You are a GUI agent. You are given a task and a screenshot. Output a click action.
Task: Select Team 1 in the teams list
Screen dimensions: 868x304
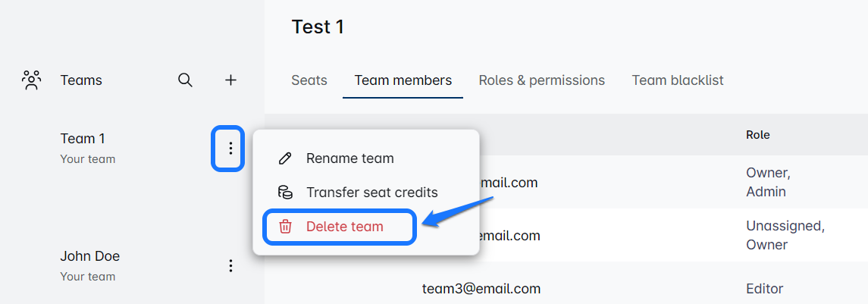[x=83, y=139]
